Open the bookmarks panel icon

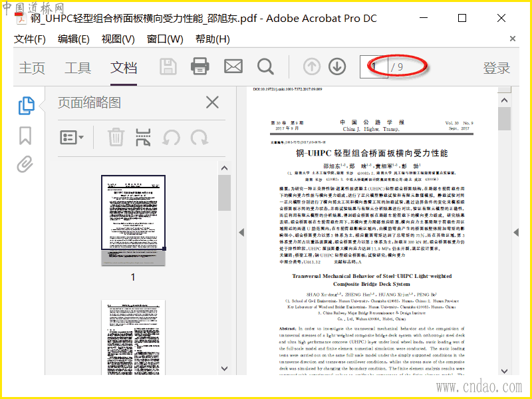pyautogui.click(x=25, y=136)
